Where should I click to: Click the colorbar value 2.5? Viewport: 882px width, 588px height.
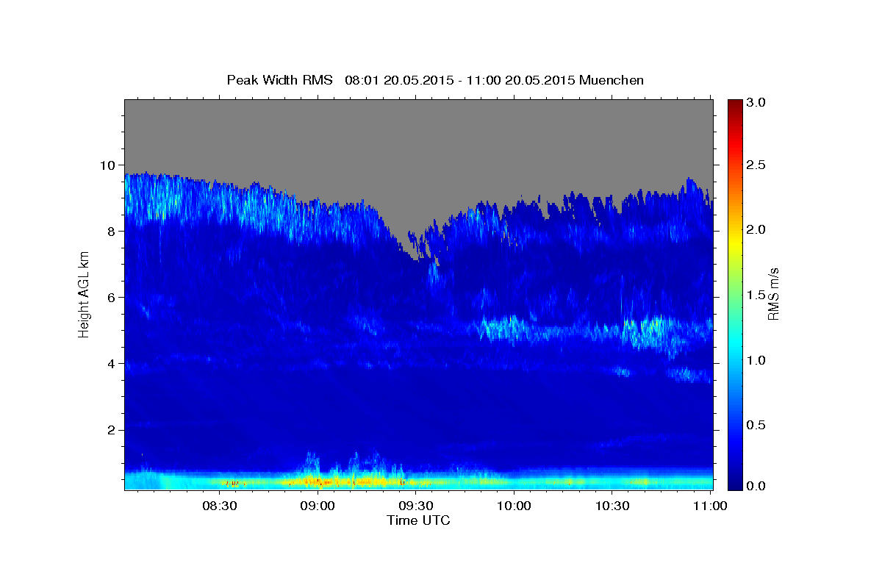(x=756, y=165)
